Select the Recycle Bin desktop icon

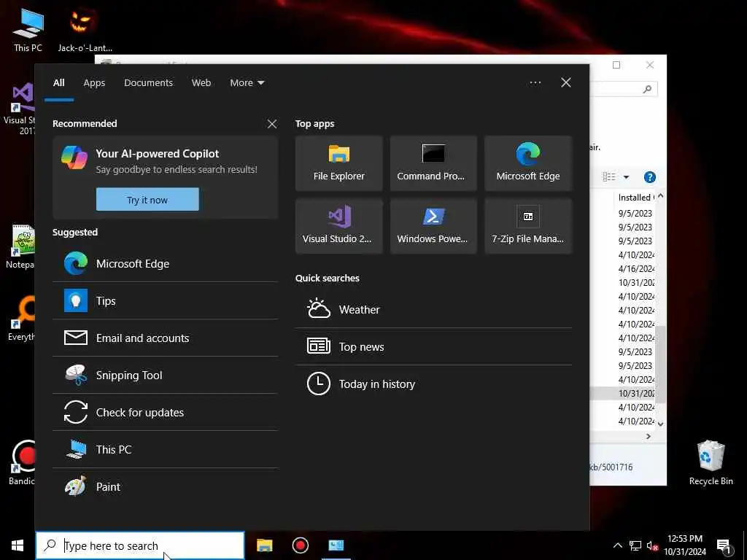click(711, 462)
